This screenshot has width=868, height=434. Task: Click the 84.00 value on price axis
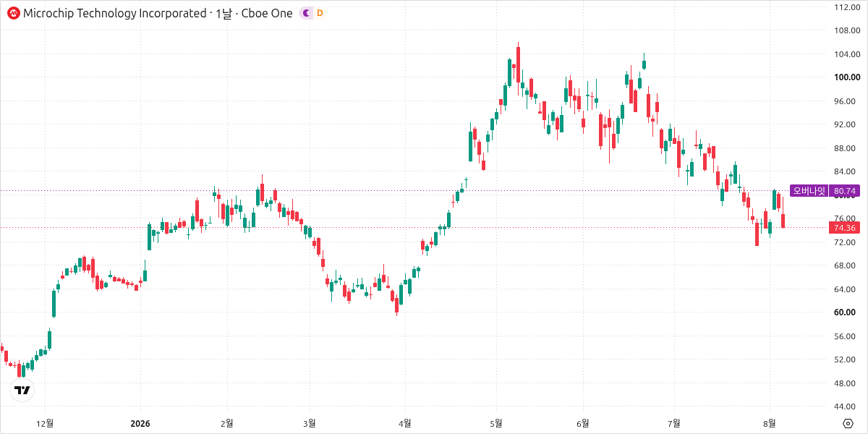point(846,171)
